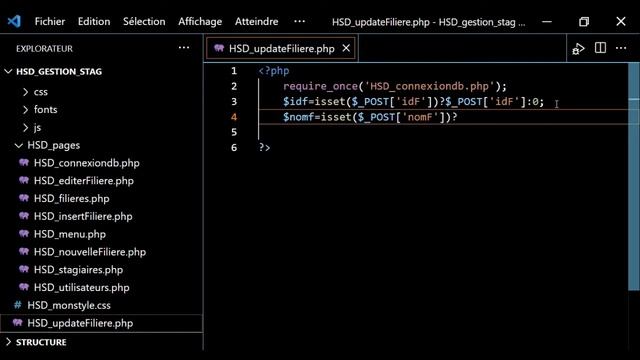Click line number 6 in gutter
640x360 pixels.
pos(234,148)
